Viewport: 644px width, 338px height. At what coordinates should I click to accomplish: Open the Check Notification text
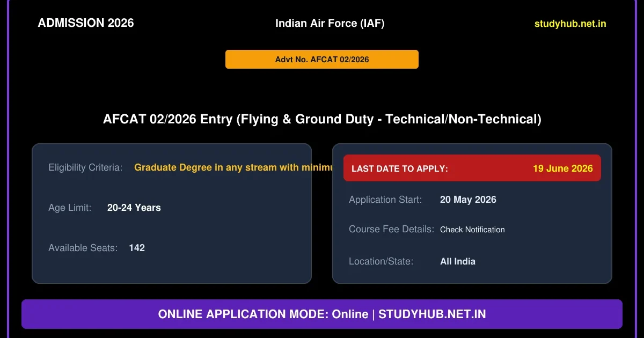[x=472, y=230]
